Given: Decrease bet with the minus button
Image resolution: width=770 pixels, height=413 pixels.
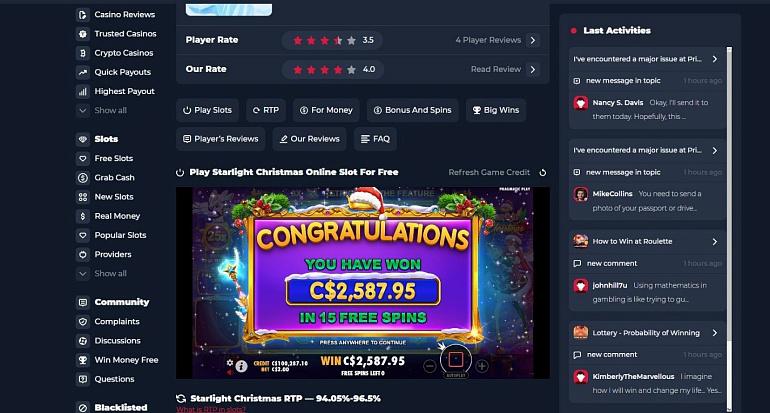Looking at the screenshot, I should click(x=430, y=366).
